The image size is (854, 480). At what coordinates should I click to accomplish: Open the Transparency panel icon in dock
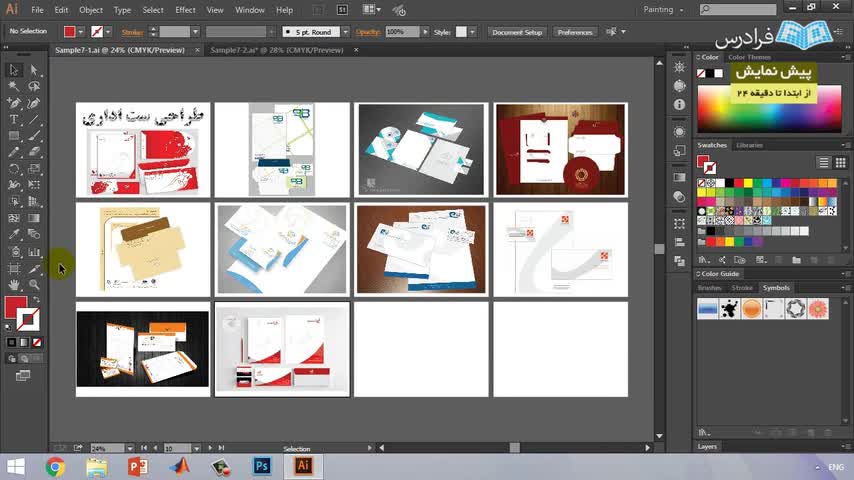[x=679, y=196]
